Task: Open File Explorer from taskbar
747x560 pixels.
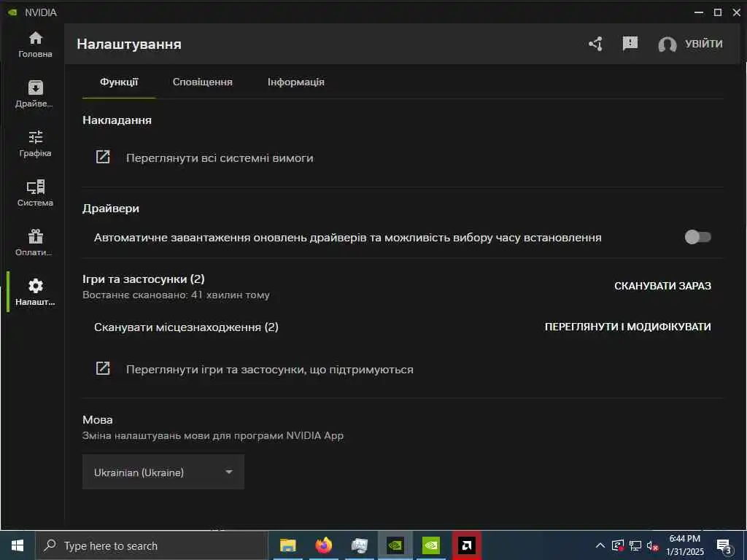Action: pos(287,545)
